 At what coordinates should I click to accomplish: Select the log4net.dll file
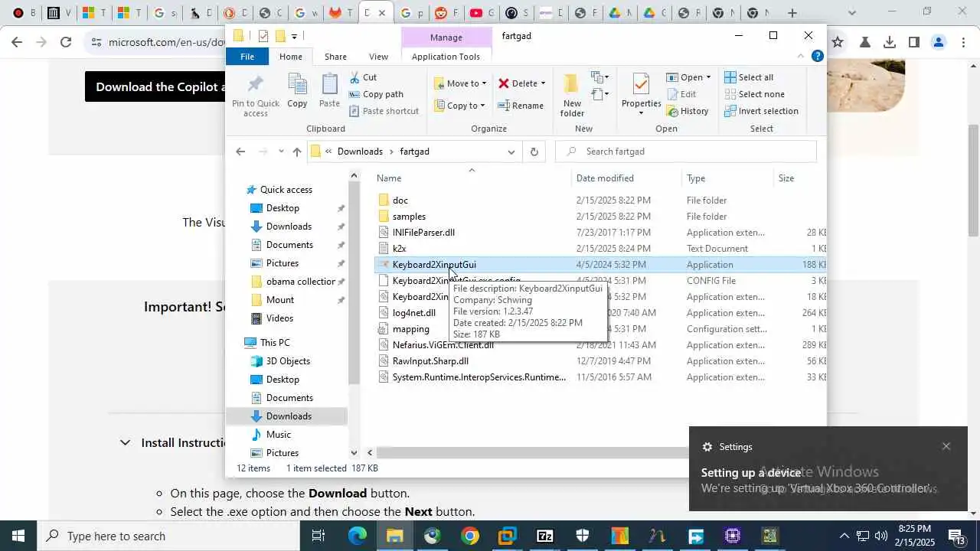(x=413, y=313)
